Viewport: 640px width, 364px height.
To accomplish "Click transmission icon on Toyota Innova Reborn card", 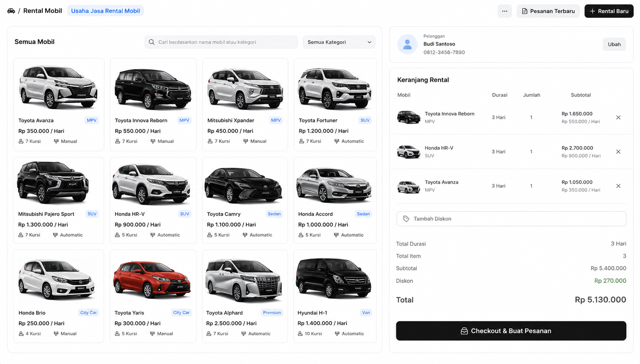I will [x=153, y=141].
